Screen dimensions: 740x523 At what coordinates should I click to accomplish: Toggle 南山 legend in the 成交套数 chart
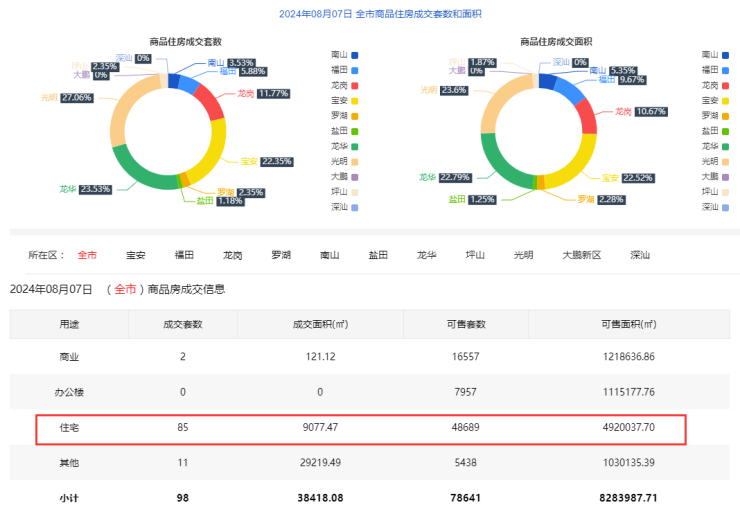point(343,54)
